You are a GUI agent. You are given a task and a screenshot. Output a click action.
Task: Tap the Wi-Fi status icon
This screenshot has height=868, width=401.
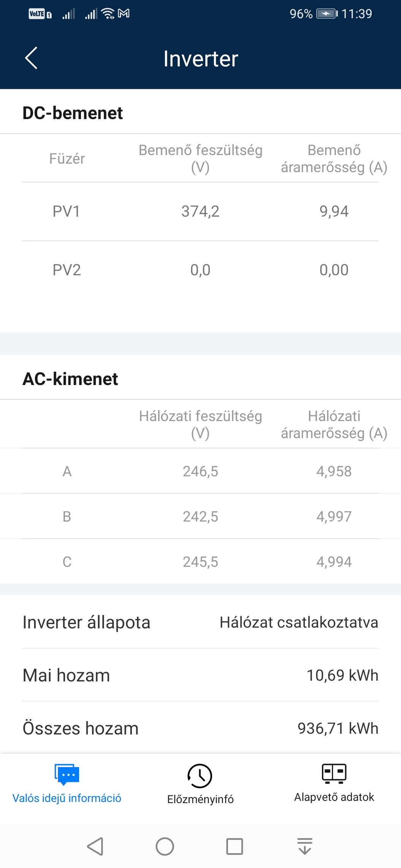(x=108, y=14)
